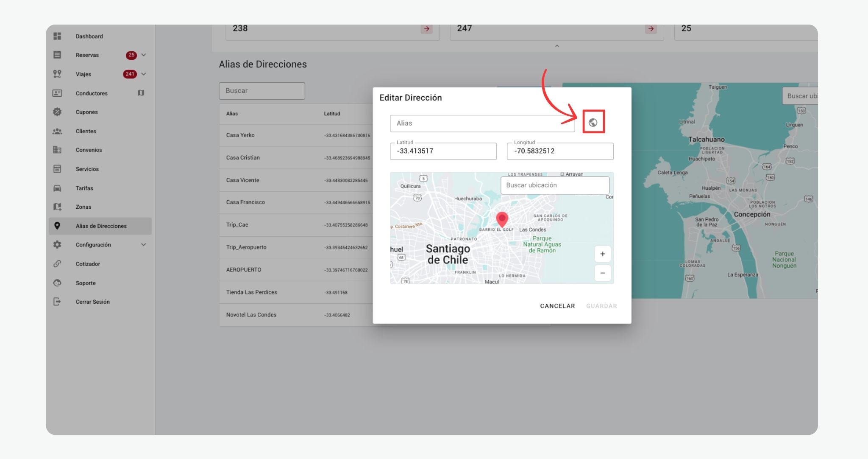
Task: Click the red arrow on the 247 card
Action: pos(651,29)
